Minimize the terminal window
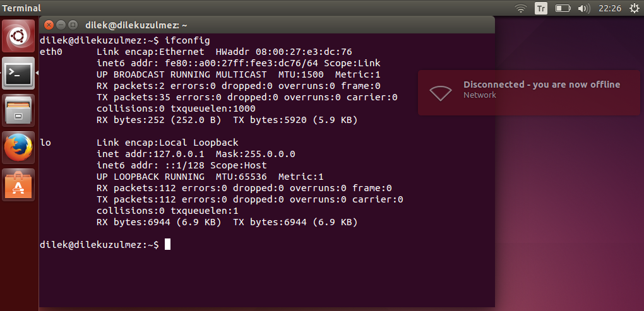 click(61, 25)
